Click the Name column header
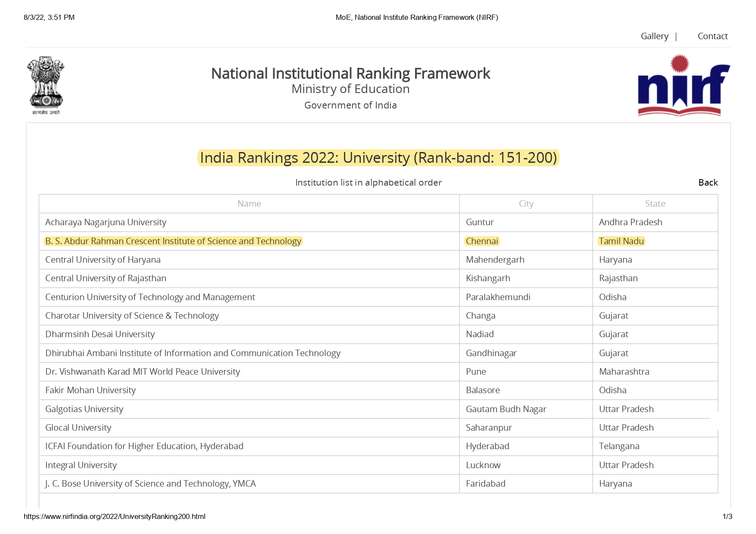The image size is (756, 534). [x=249, y=204]
